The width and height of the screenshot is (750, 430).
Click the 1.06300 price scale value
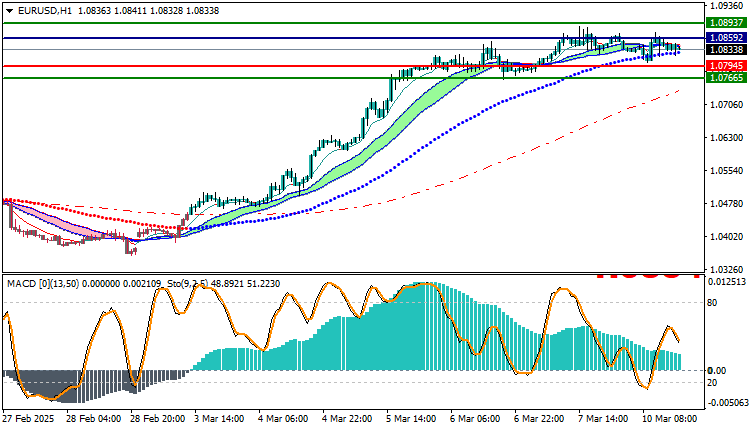click(727, 138)
